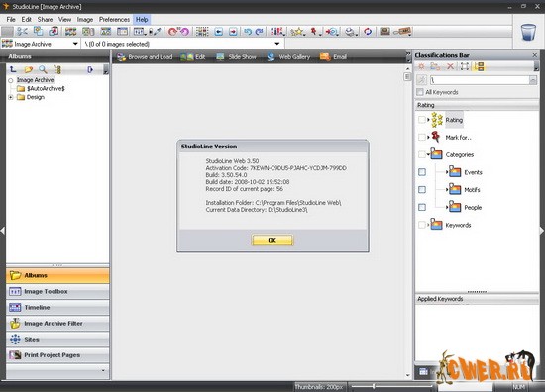Check the Events checkbox
Viewport: 545px width, 392px height.
422,172
